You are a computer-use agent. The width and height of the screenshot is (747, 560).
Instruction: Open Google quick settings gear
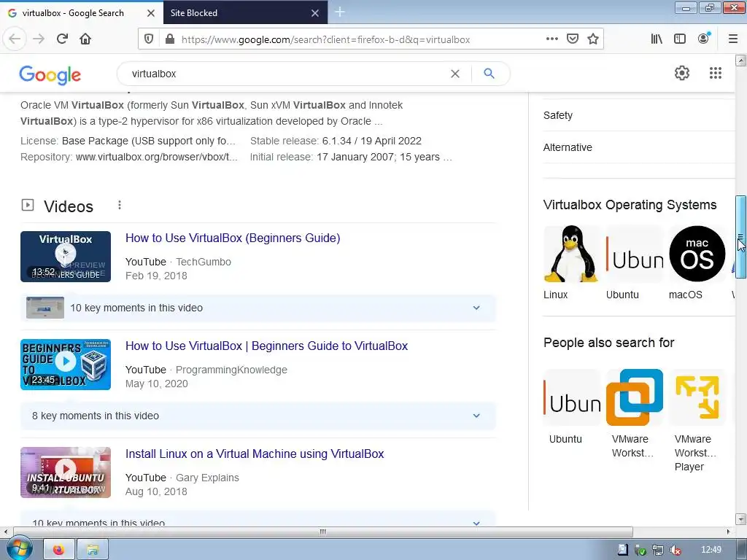click(x=682, y=73)
